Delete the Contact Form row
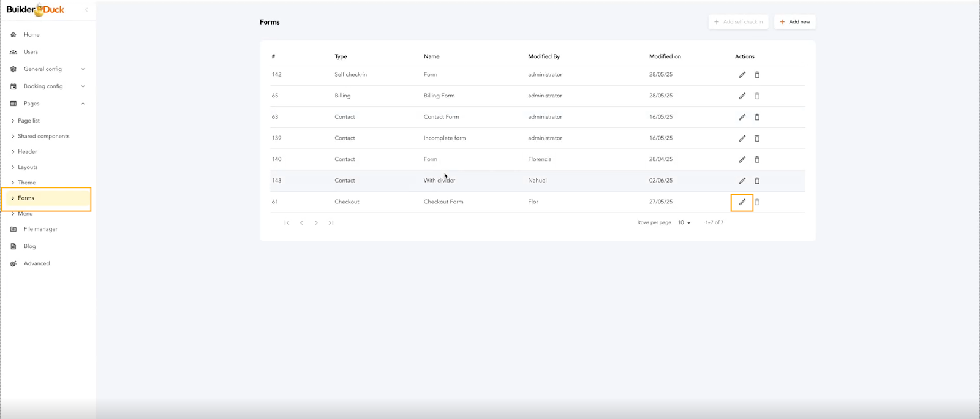This screenshot has width=980, height=419. click(x=757, y=117)
